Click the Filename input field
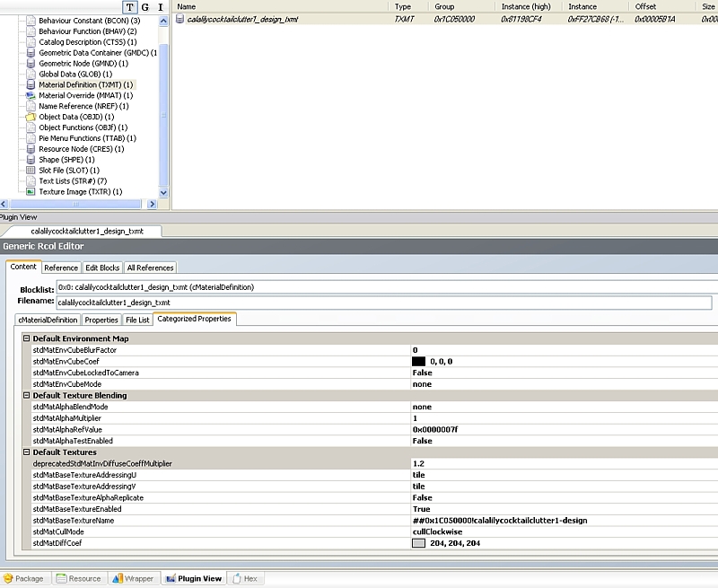This screenshot has width=718, height=588. coord(383,303)
